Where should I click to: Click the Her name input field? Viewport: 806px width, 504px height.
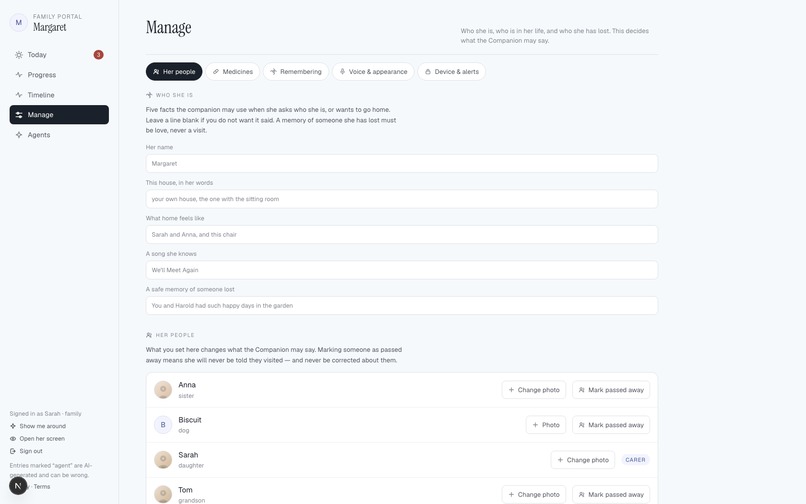(x=401, y=164)
